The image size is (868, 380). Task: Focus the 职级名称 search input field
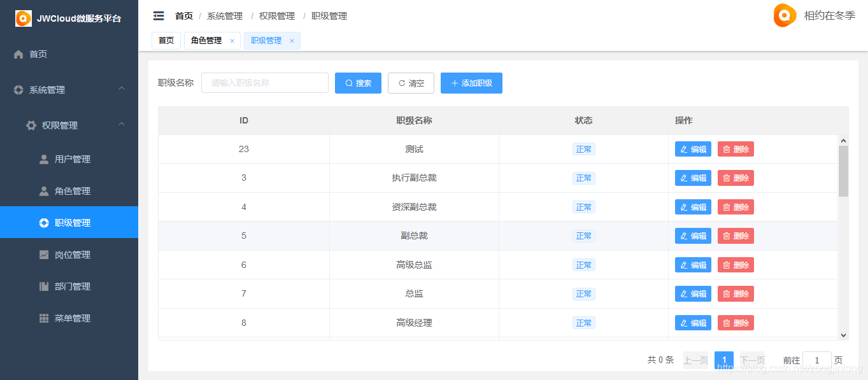[x=265, y=83]
